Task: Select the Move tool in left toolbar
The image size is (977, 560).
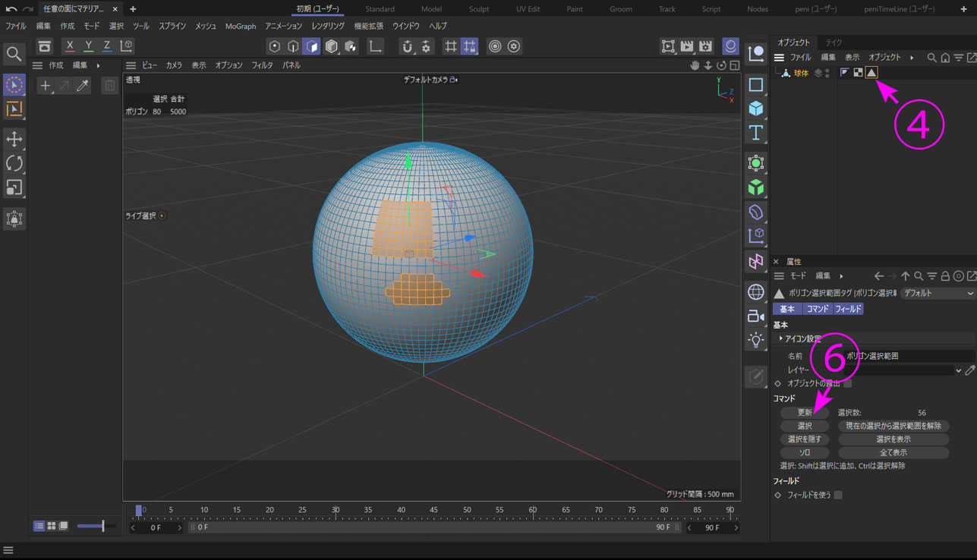Action: point(14,139)
